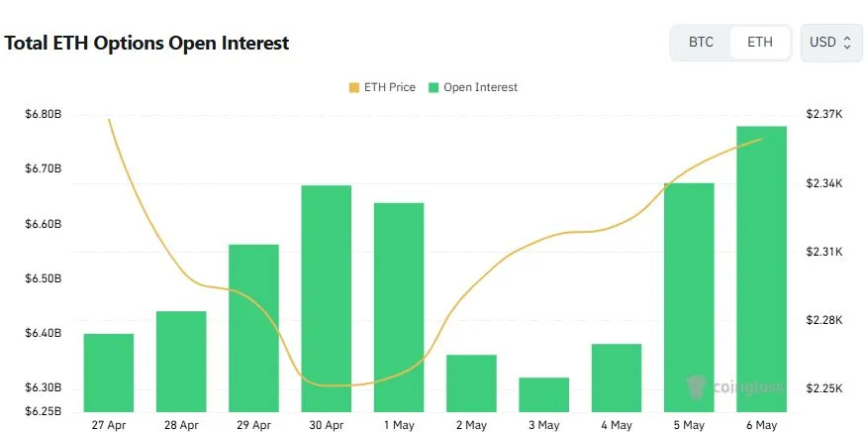868x432 pixels.
Task: Click the green Open Interest legend swatch
Action: 434,87
